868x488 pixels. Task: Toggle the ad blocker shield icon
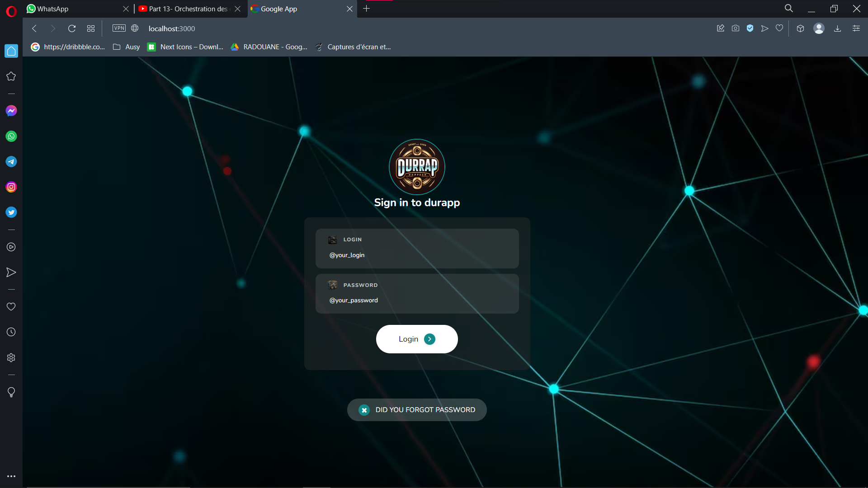pyautogui.click(x=750, y=28)
